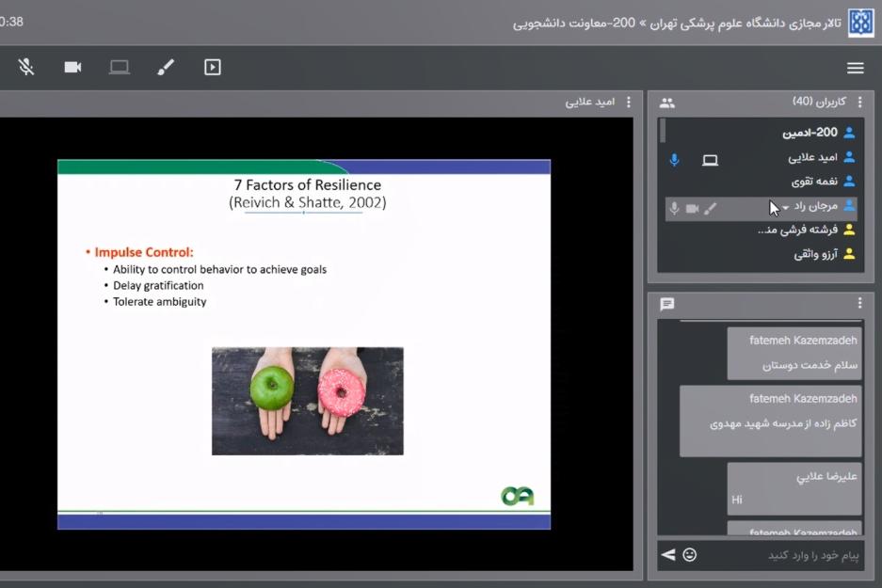Click the screen share laptop icon in toolbar

pos(119,67)
